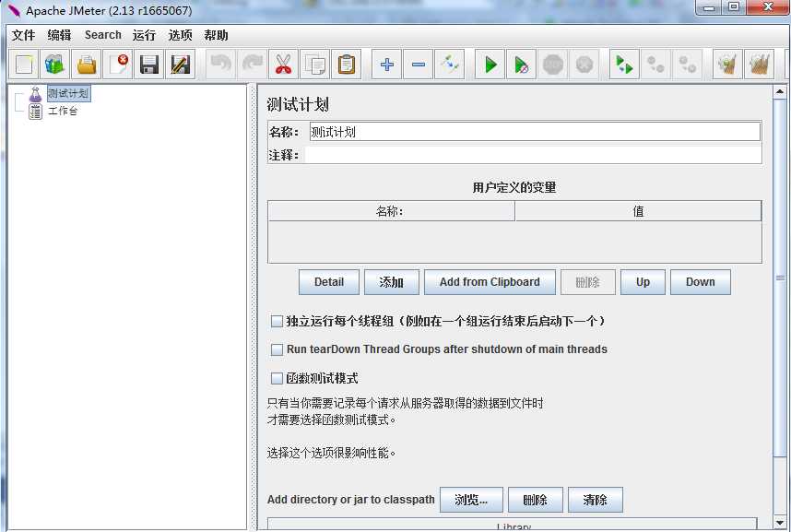The width and height of the screenshot is (791, 532).
Task: Enable 函数测试模式 checkbox
Action: (277, 378)
